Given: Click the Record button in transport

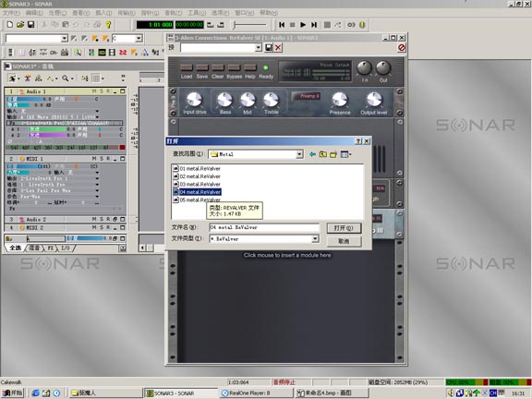Looking at the screenshot, I should click(327, 25).
